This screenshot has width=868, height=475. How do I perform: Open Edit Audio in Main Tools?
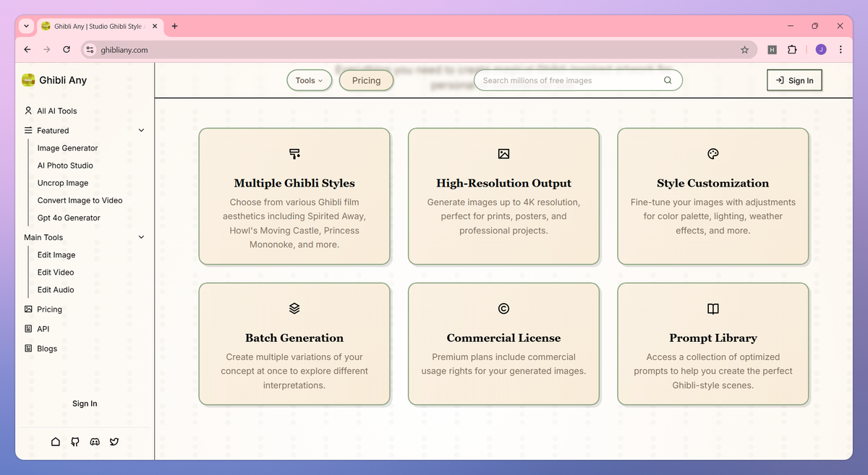point(56,290)
